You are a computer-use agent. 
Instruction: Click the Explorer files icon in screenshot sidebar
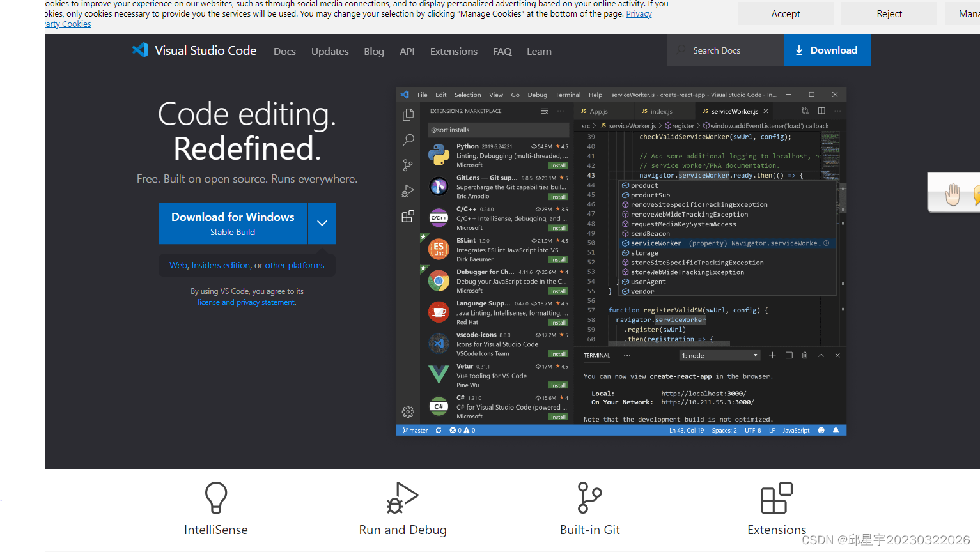408,115
